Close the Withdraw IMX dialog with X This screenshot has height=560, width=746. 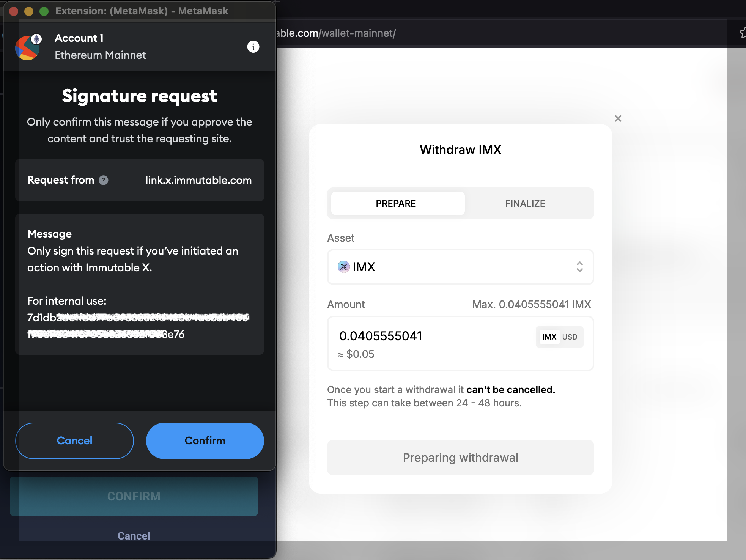click(x=618, y=119)
